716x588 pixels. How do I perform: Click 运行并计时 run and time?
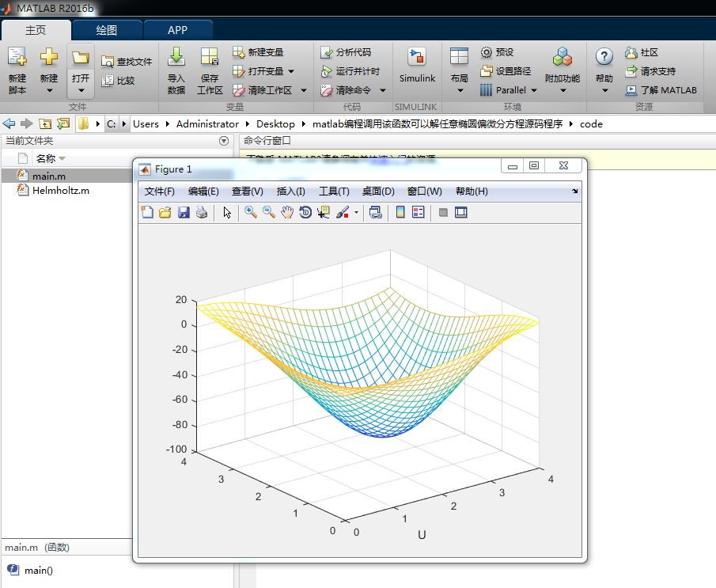point(350,71)
